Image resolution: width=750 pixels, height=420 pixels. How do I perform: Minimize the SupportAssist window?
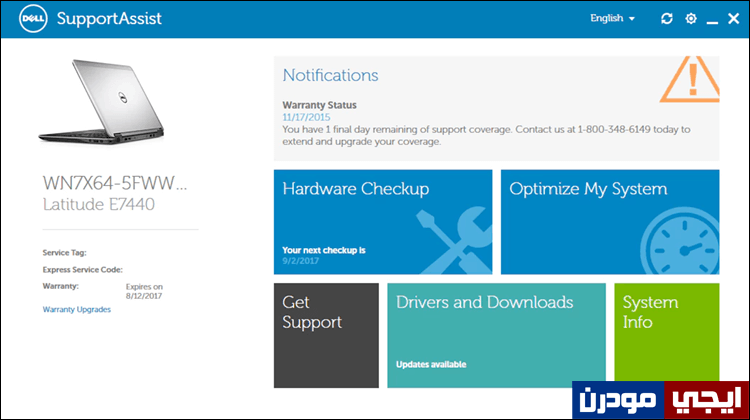[712, 22]
